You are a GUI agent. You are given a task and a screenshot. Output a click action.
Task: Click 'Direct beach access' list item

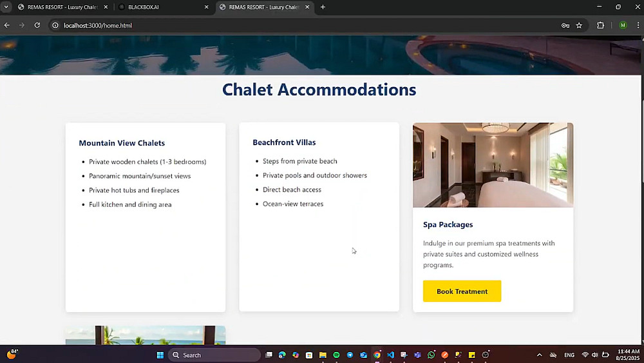pyautogui.click(x=292, y=190)
